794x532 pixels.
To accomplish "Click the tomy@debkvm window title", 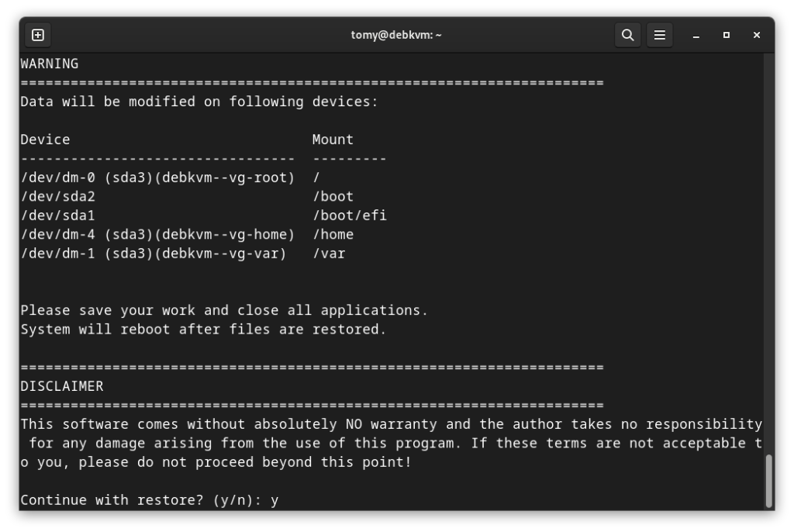I will (396, 35).
